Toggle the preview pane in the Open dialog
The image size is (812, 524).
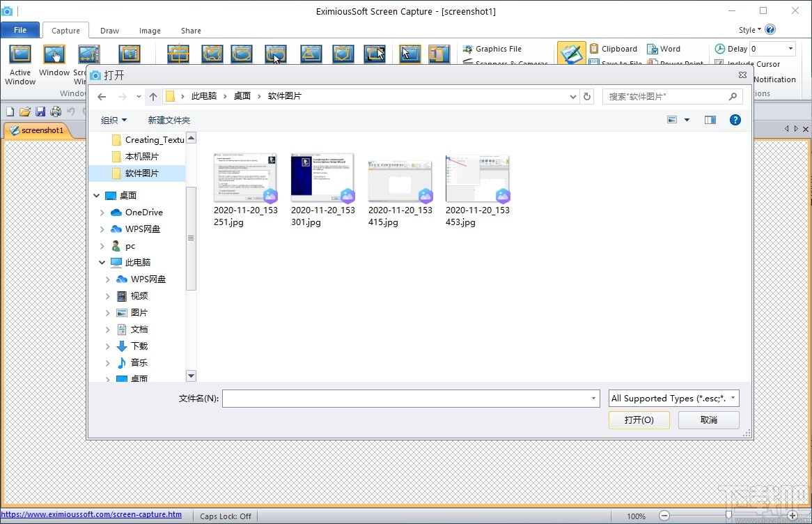tap(710, 120)
